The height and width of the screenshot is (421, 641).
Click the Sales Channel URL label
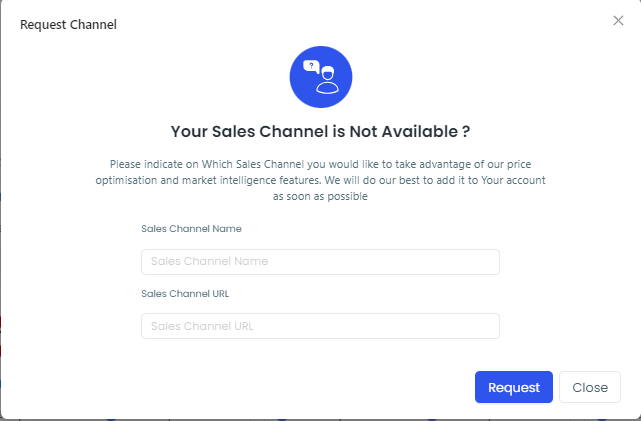pyautogui.click(x=185, y=294)
